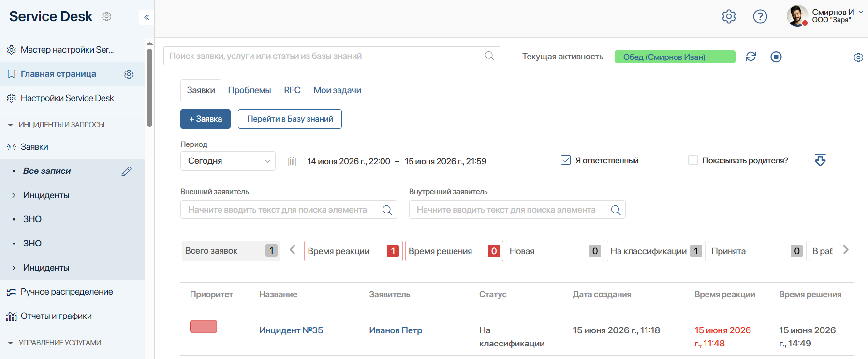Viewport: 868px width, 359px height.
Task: Open page settings gear right of the activity bar
Action: tap(858, 57)
